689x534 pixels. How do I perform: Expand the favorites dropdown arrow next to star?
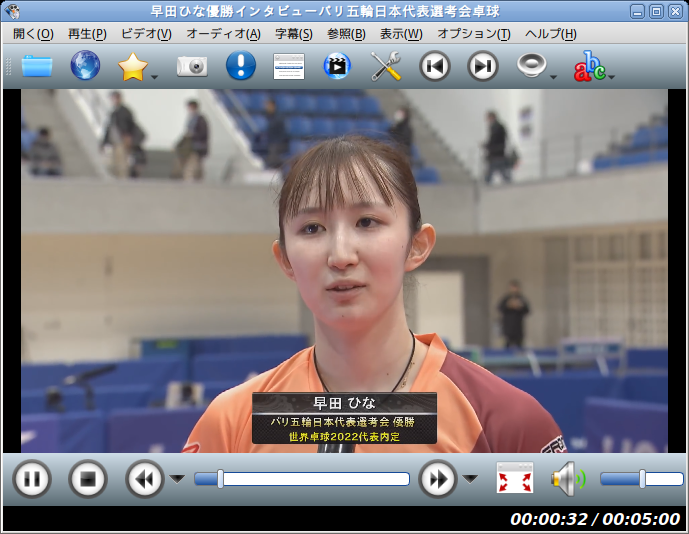tap(154, 77)
